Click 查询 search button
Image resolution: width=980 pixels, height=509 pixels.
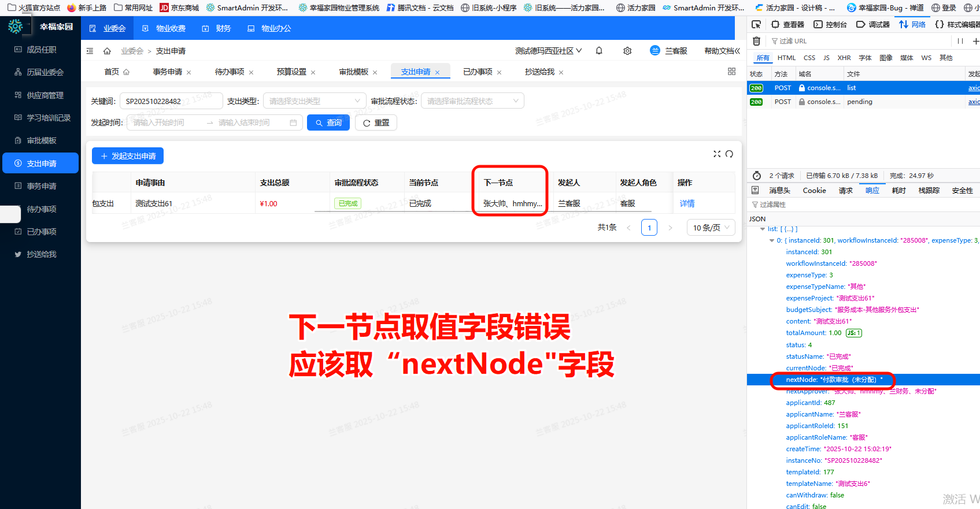pyautogui.click(x=328, y=123)
